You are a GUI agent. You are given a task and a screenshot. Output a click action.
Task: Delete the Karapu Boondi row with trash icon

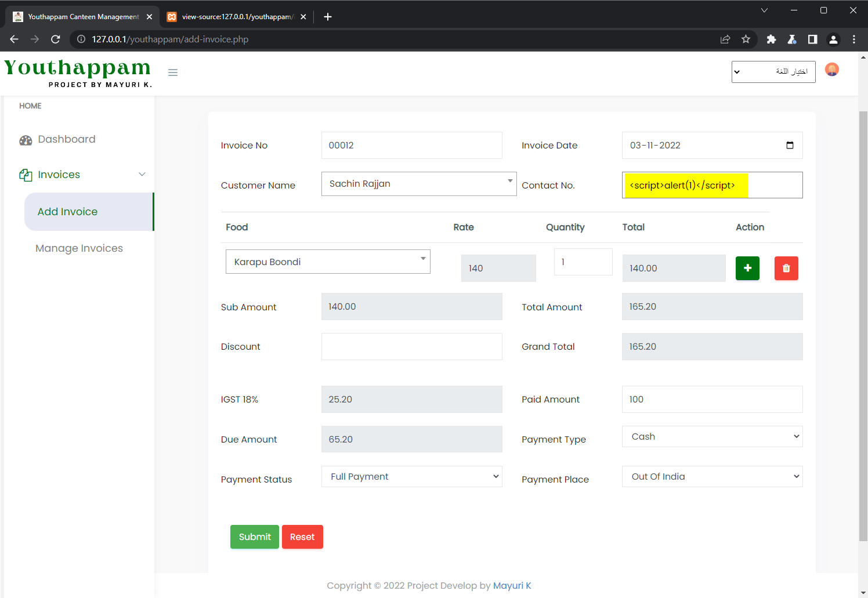[786, 268]
